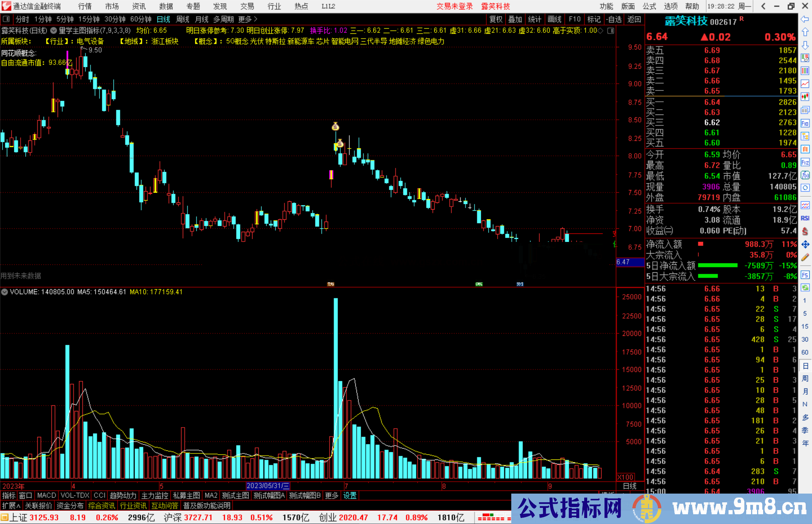Click the candlestick chart icon in sidebar

click(x=805, y=97)
